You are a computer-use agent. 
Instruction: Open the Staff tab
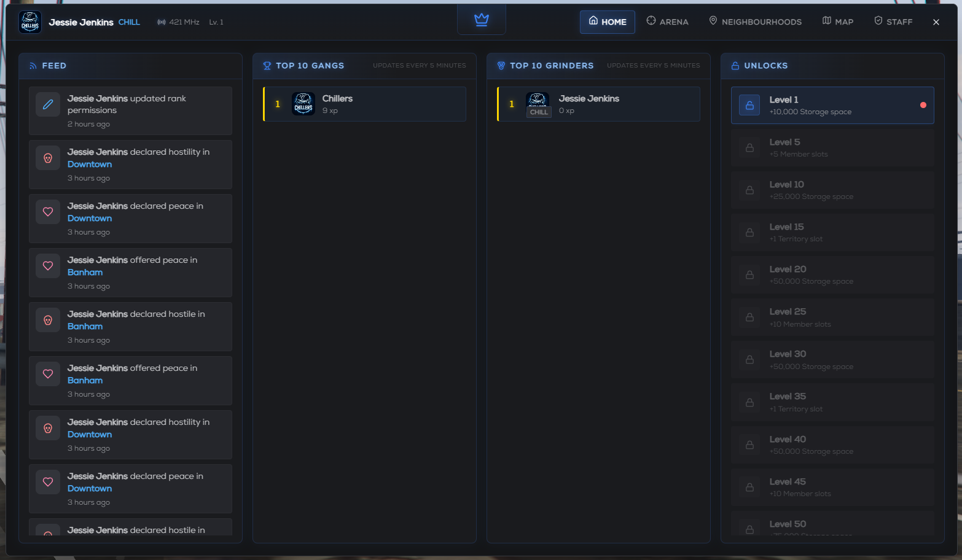893,21
